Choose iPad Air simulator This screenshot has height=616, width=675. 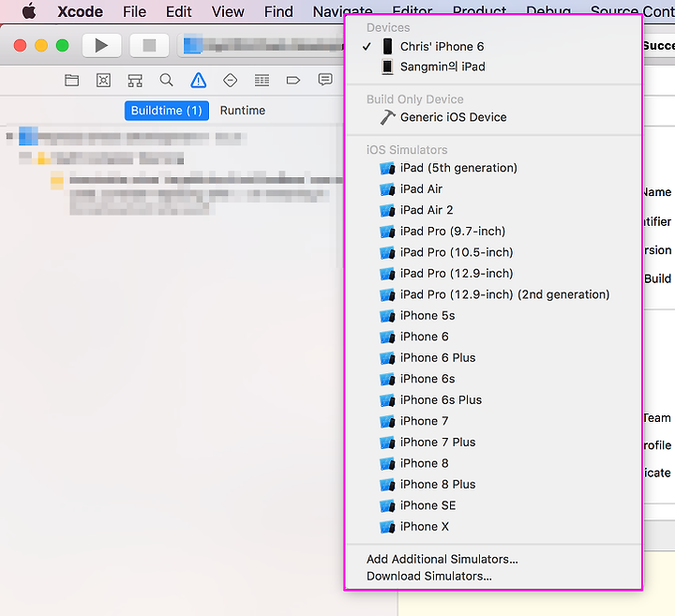click(x=493, y=189)
